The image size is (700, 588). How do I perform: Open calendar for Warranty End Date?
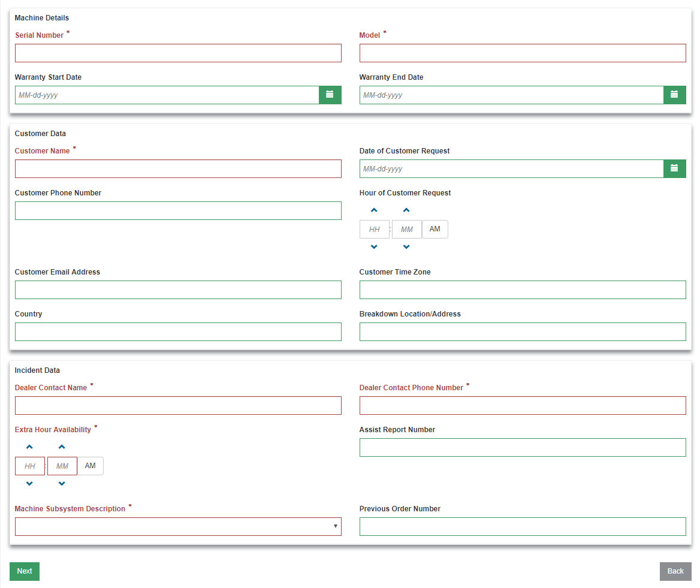675,95
